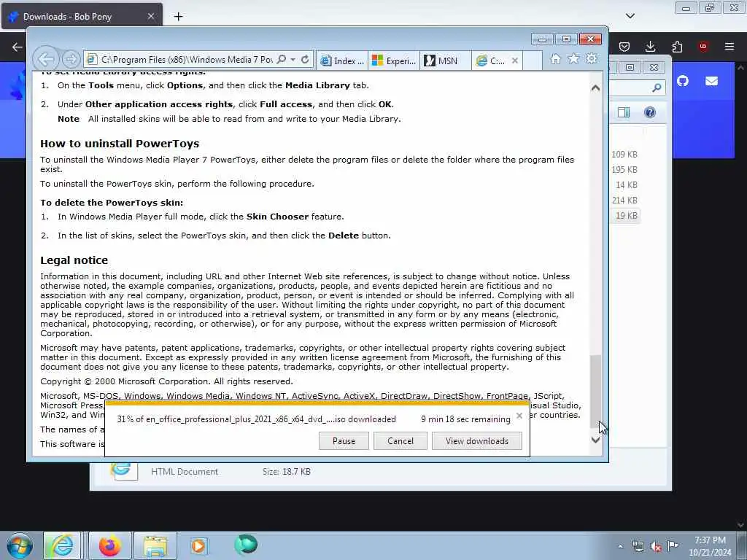Select the highlighted 19 KB file row
Screen dimensions: 747x560
pyautogui.click(x=624, y=216)
